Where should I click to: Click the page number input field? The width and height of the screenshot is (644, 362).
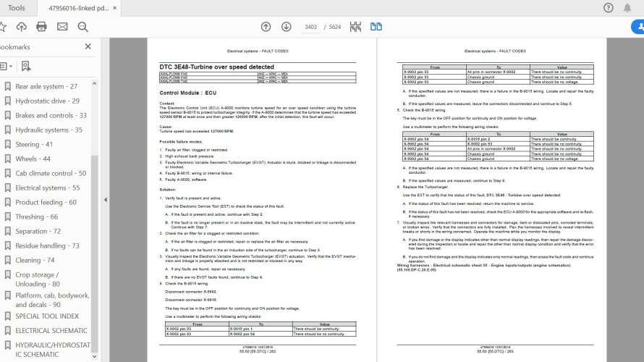coord(310,27)
